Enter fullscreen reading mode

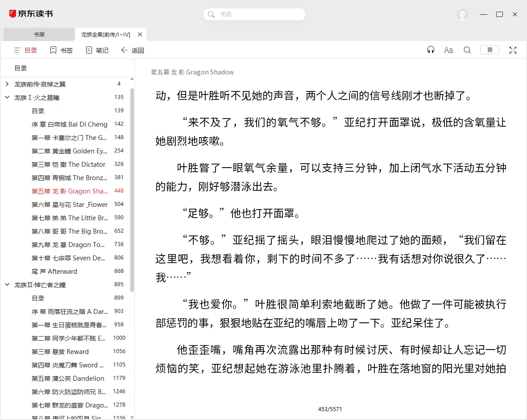point(513,50)
